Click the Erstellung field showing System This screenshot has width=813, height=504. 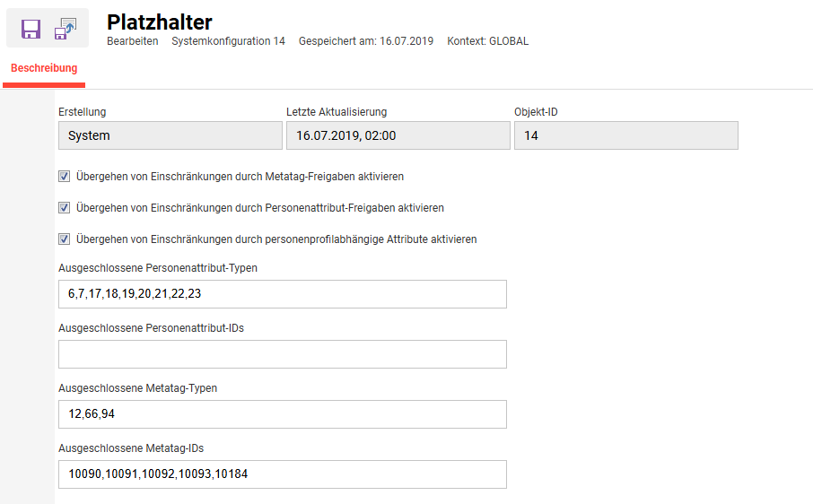click(x=170, y=135)
